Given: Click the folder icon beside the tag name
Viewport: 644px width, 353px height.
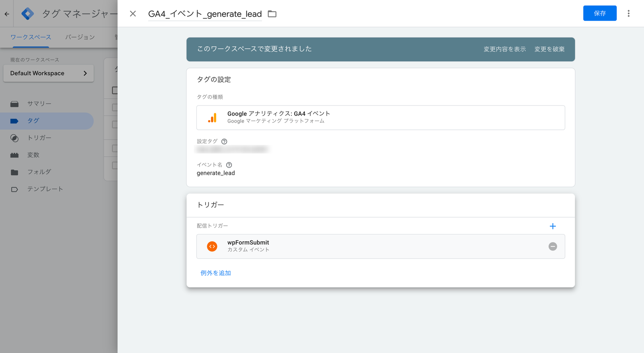Looking at the screenshot, I should pos(272,14).
